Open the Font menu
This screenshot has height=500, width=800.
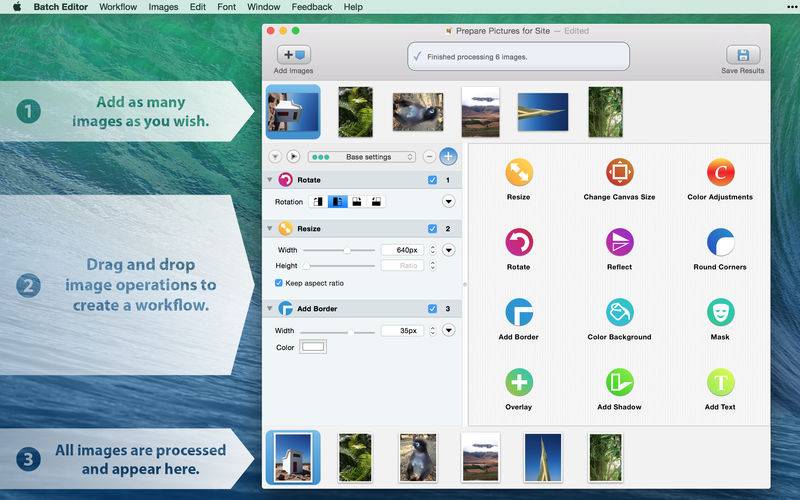[226, 7]
